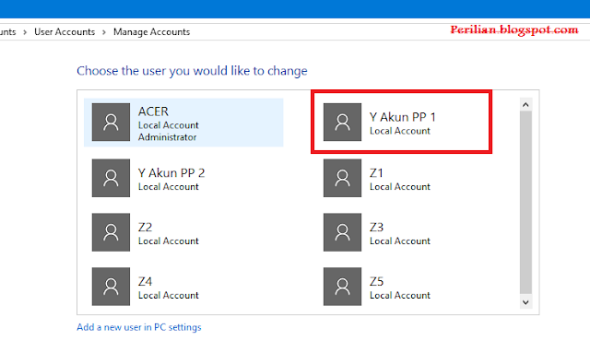Screen dimensions: 590x364
Task: Open the Y Akun PP 2 avatar icon
Action: 111,178
